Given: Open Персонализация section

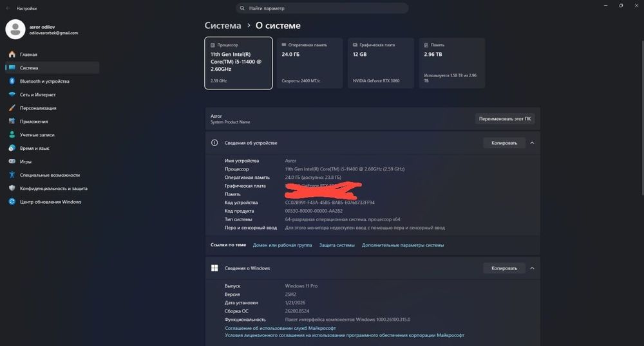Looking at the screenshot, I should coord(52,108).
